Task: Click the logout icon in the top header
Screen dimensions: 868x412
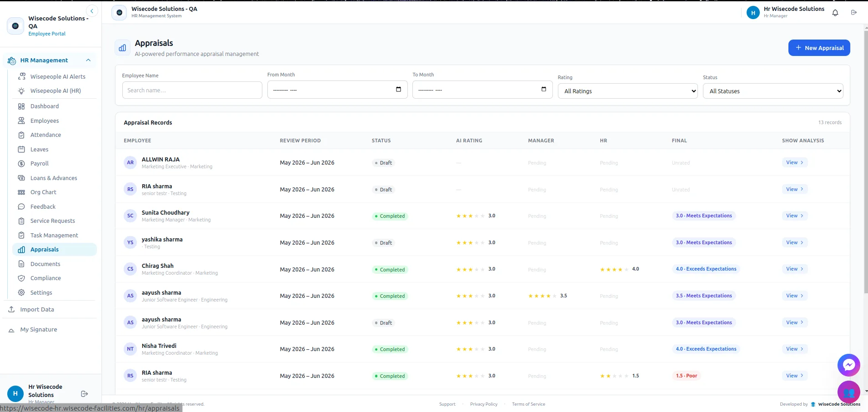Action: [854, 13]
